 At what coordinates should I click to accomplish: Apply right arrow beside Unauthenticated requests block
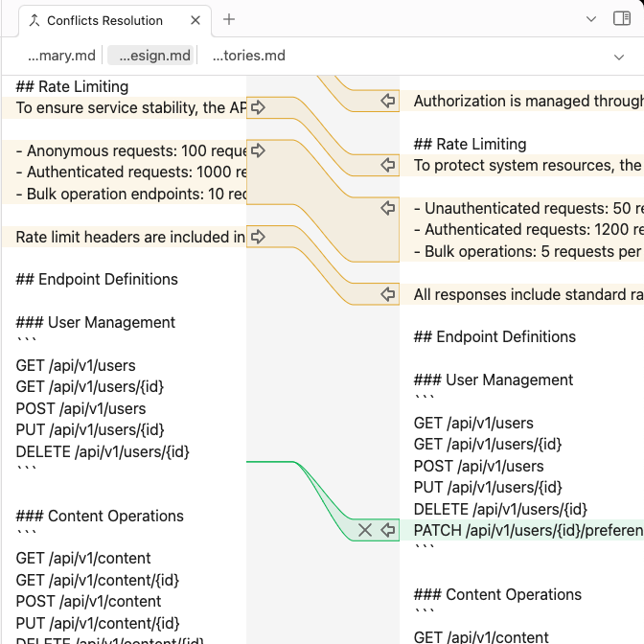388,208
